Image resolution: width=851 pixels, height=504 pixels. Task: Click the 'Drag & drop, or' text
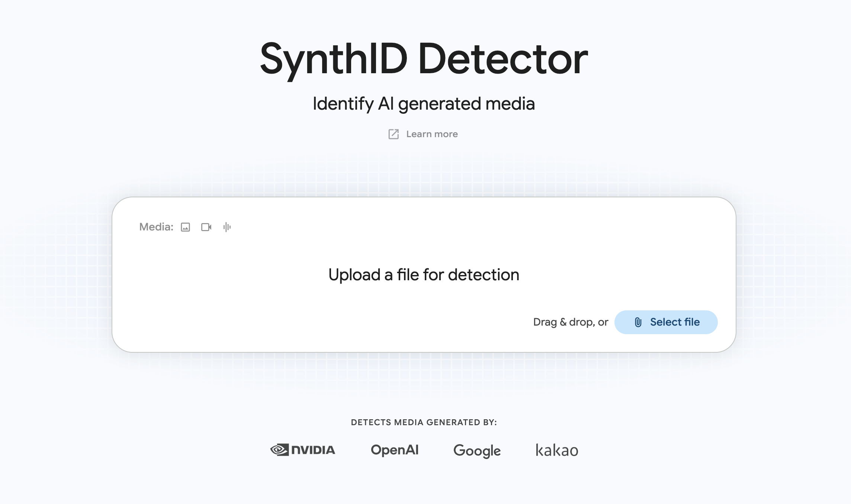tap(571, 322)
